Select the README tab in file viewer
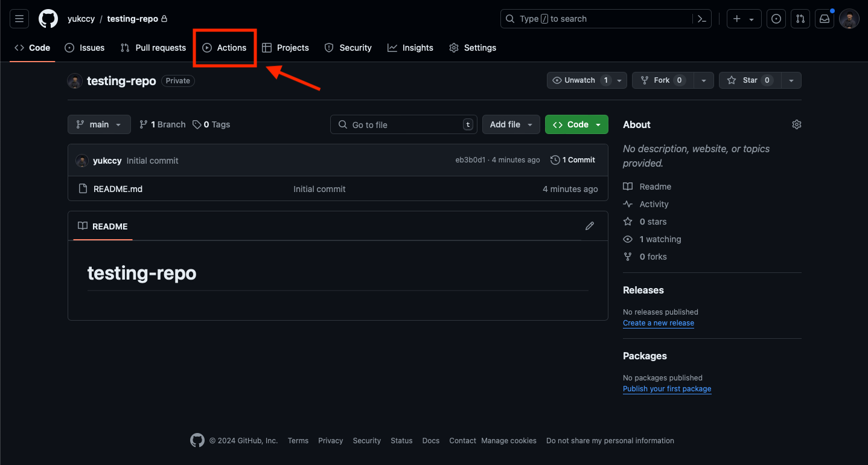The width and height of the screenshot is (868, 465). tap(103, 226)
